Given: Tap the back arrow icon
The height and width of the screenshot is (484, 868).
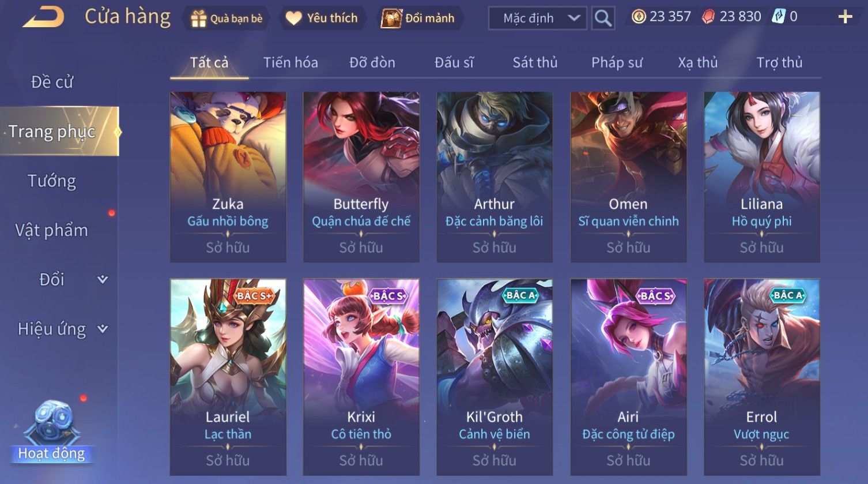Looking at the screenshot, I should coord(43,17).
